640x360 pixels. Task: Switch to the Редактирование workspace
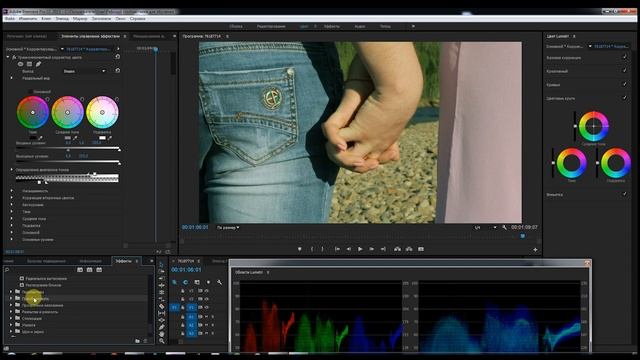click(271, 26)
